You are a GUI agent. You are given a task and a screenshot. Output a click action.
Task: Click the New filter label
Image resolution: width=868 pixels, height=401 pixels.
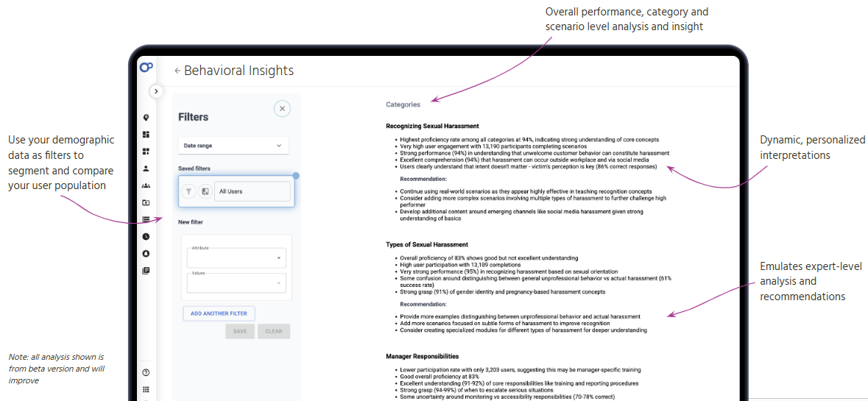coord(191,221)
